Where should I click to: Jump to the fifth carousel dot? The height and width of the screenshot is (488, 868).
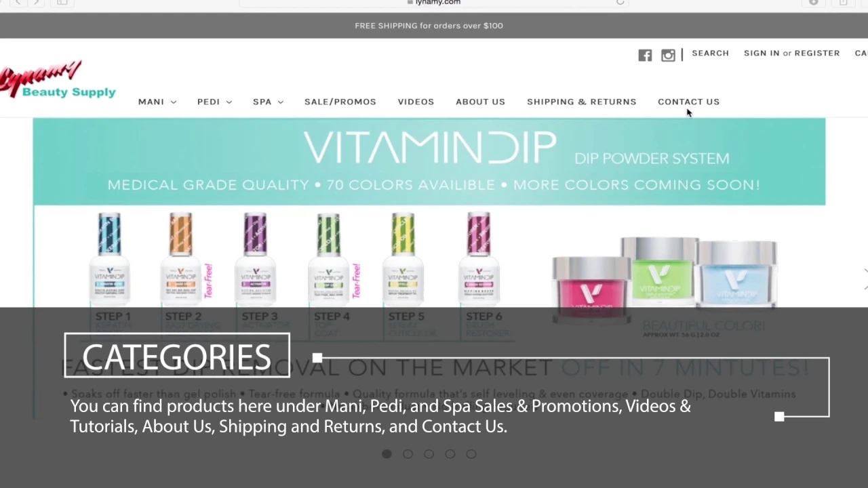[471, 454]
